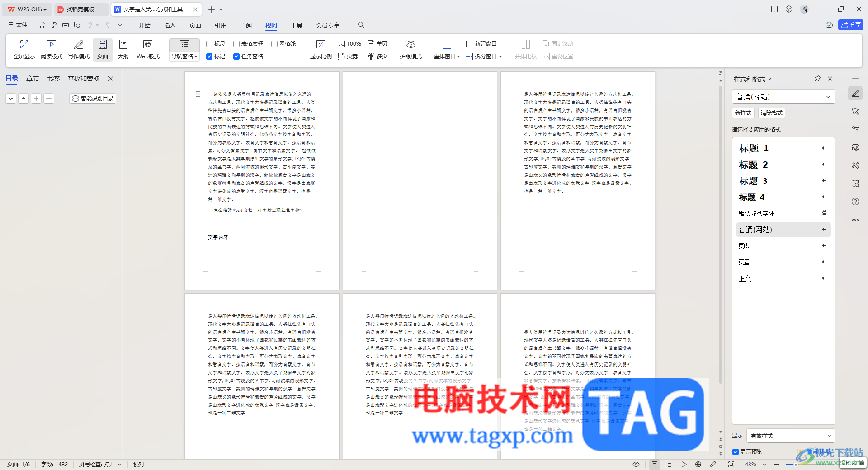868x470 pixels.
Task: Click the Print icon in quick toolbar
Action: click(66, 25)
